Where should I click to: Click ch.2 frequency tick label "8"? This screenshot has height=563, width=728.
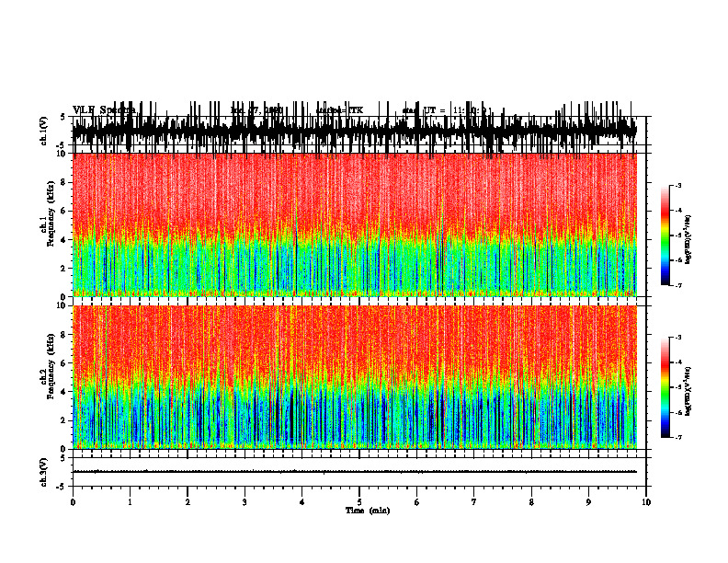click(64, 335)
